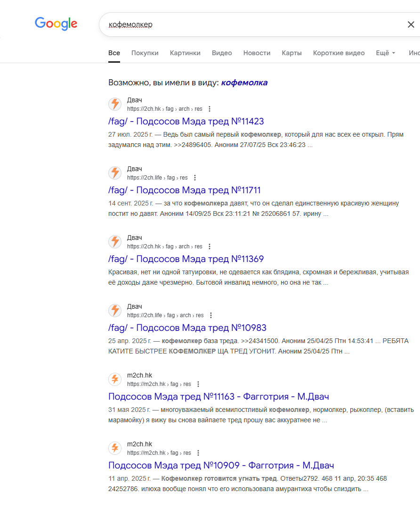Click URL breadcrumb above тред №10909
420x509 pixels.
159,453
